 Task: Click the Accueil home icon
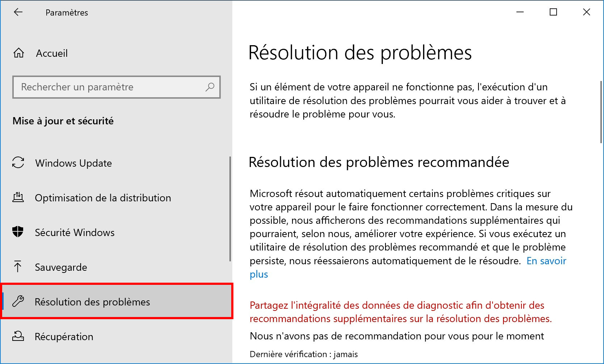coord(19,53)
